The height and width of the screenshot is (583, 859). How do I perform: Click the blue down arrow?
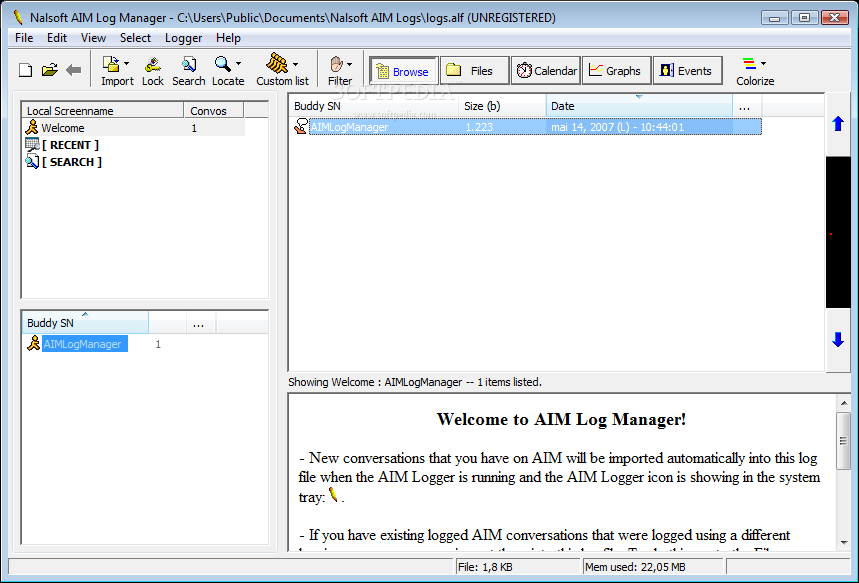click(838, 340)
